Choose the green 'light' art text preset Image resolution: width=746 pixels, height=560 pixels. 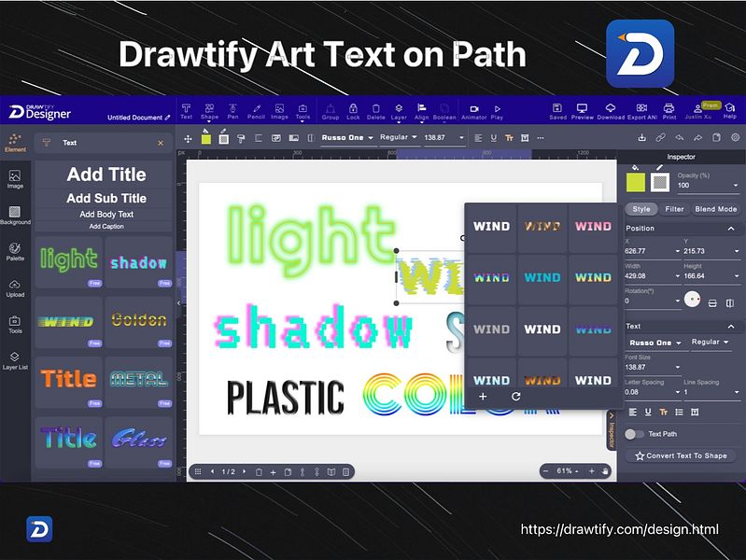coord(69,262)
